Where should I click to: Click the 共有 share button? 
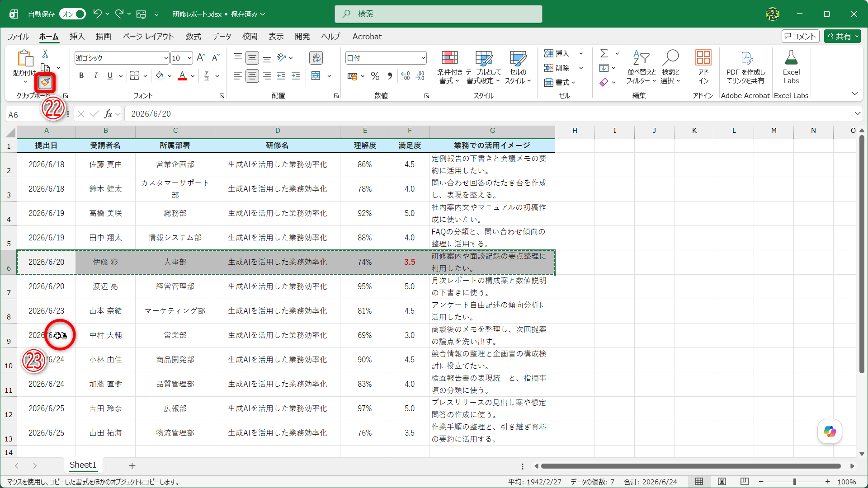click(x=842, y=36)
